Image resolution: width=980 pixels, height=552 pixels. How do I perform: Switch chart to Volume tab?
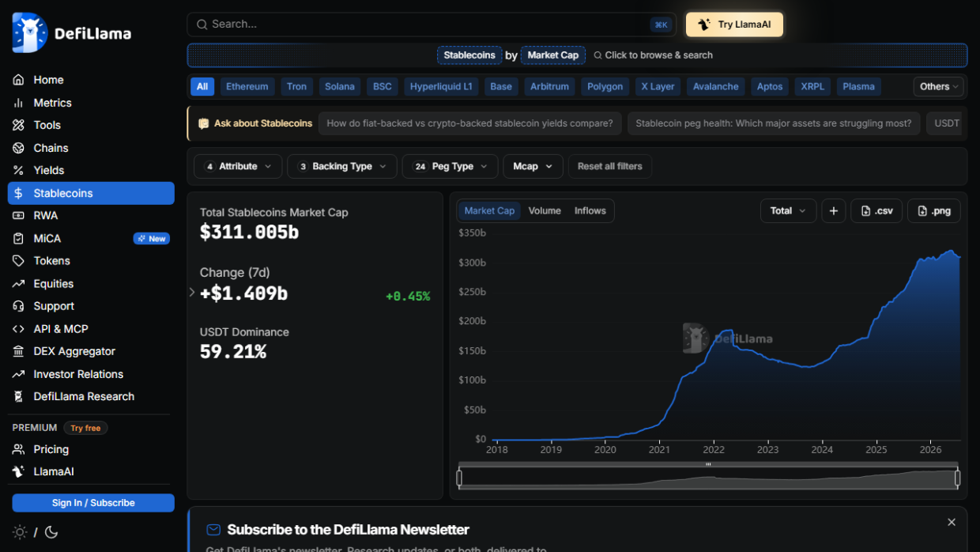click(x=545, y=210)
